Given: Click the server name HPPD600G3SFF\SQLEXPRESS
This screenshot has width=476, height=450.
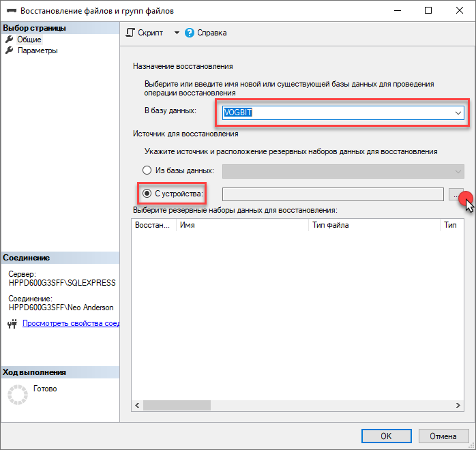Looking at the screenshot, I should click(62, 283).
